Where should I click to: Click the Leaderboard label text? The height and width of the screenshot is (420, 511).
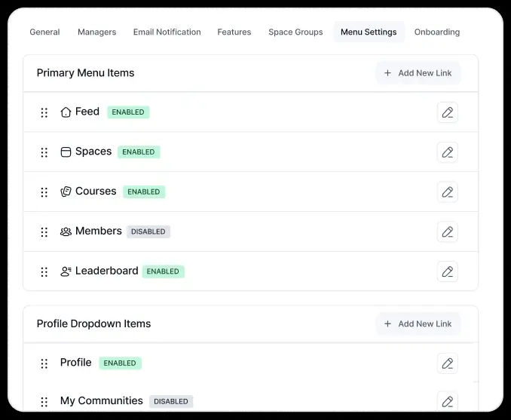pos(107,271)
